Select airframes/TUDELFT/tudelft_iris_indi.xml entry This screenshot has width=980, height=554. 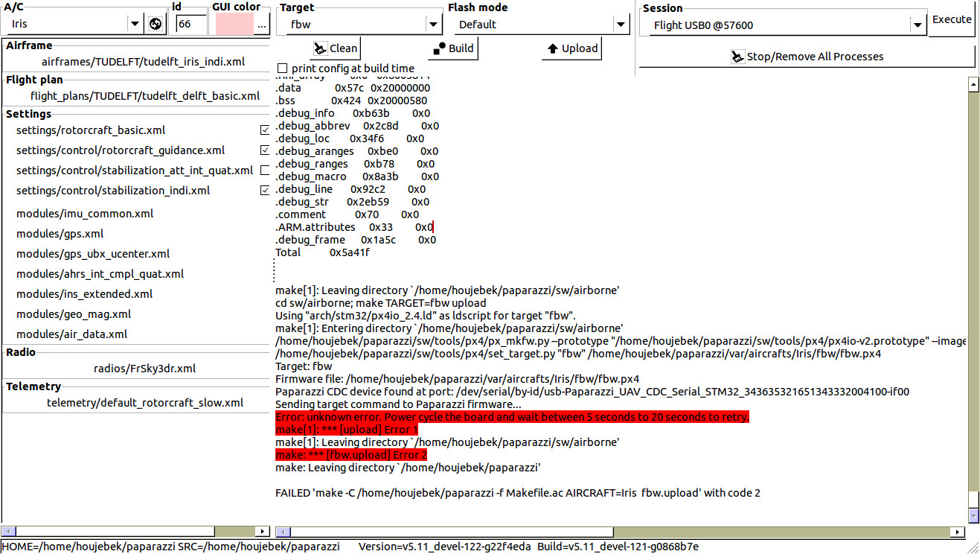coord(144,62)
